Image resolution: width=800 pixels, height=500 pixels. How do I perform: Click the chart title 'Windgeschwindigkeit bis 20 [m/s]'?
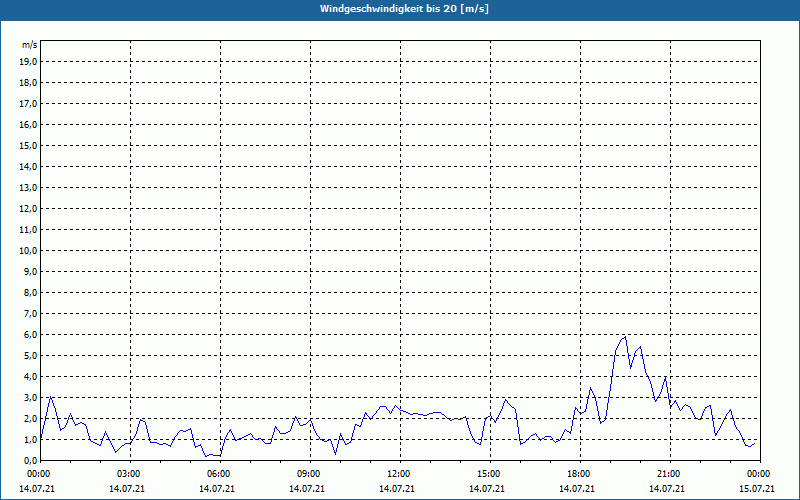click(404, 9)
